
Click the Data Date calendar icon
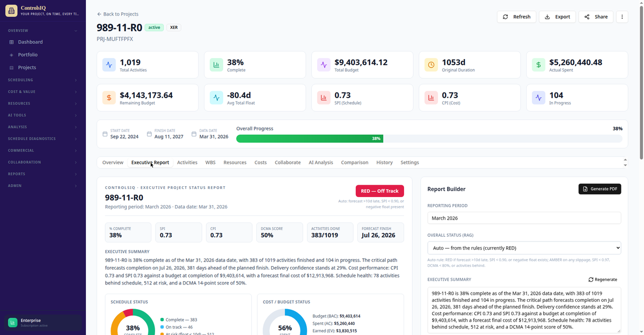pos(194,134)
